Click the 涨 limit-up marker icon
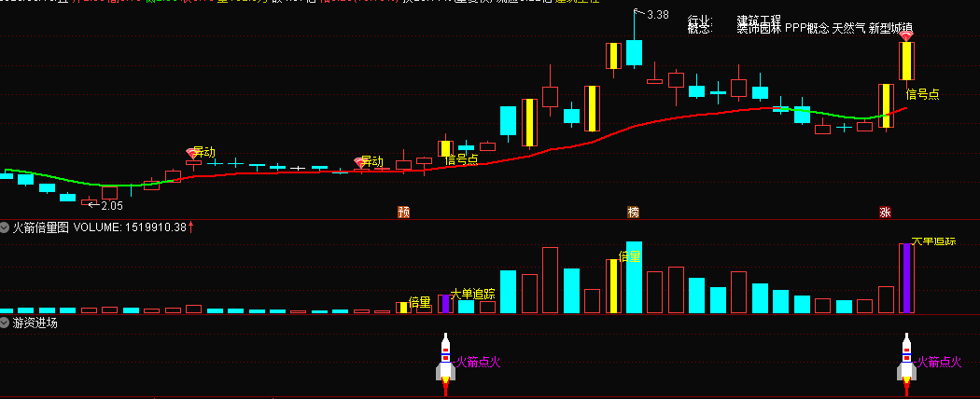980x399 pixels. pyautogui.click(x=885, y=213)
